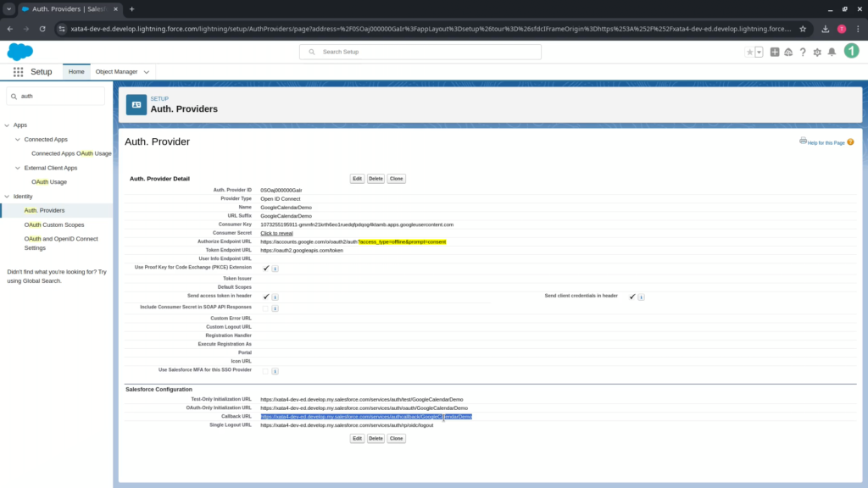Toggle Send client credentials in header checkbox
This screenshot has height=488, width=868.
coord(632,297)
